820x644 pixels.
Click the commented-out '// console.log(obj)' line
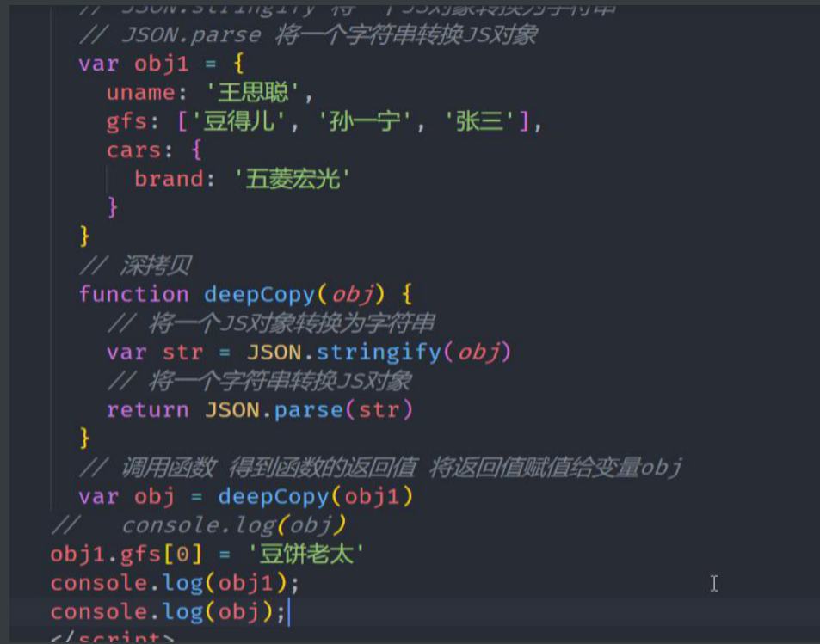tap(199, 525)
